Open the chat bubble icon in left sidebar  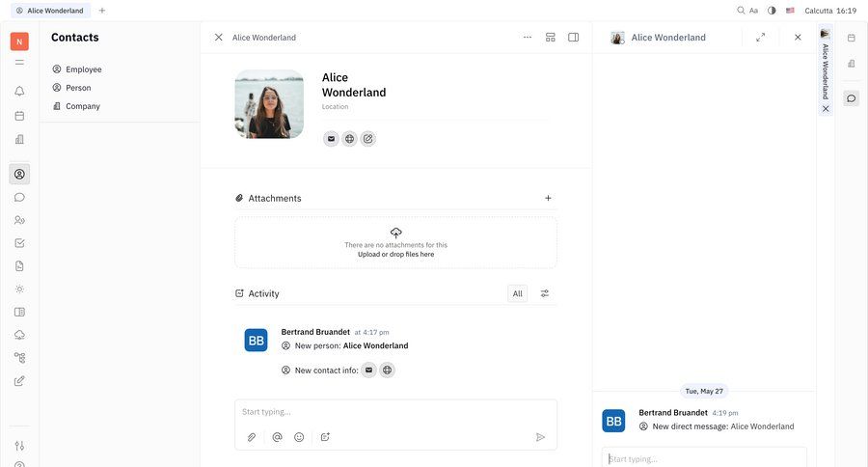pos(19,197)
